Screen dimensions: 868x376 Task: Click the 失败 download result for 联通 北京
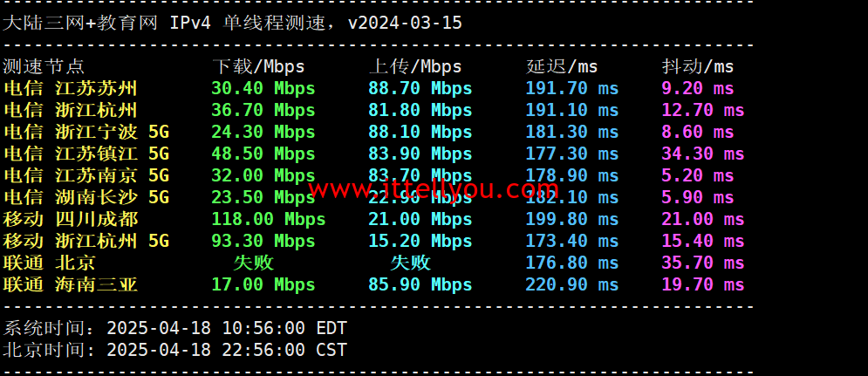[x=254, y=263]
